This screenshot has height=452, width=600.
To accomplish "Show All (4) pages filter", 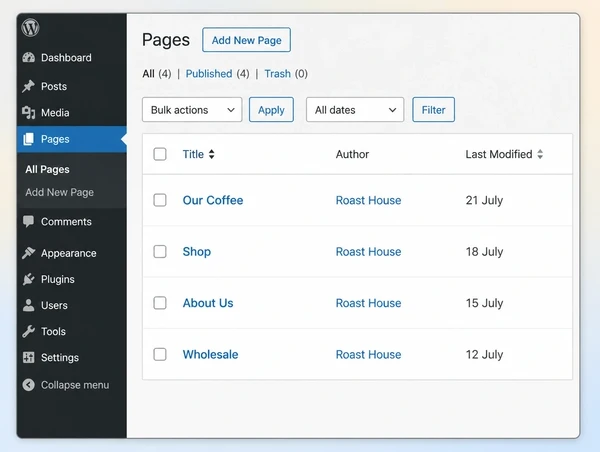I will point(157,73).
